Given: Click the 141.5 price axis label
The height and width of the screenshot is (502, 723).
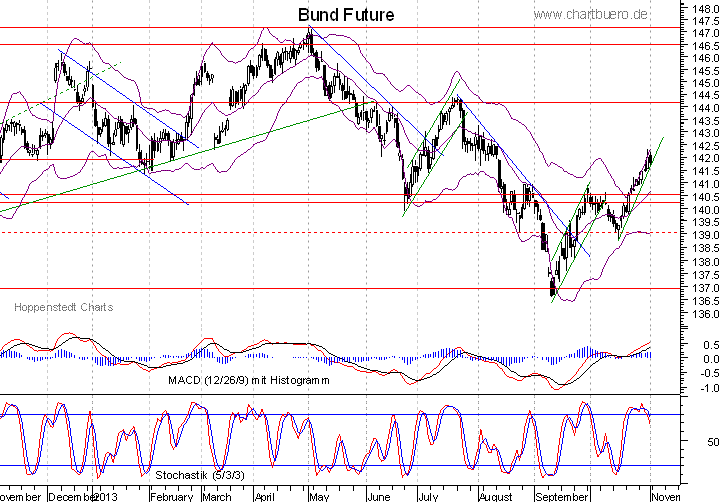Looking at the screenshot, I should (x=705, y=171).
